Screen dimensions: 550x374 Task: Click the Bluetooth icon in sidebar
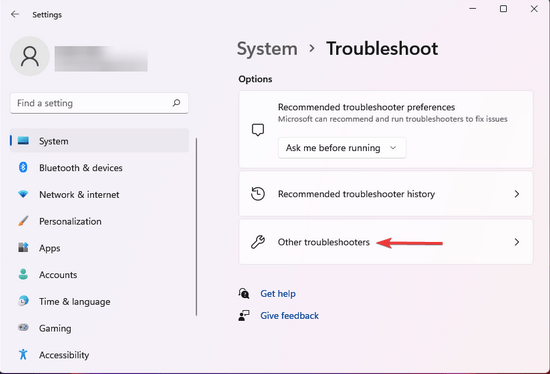pyautogui.click(x=23, y=167)
